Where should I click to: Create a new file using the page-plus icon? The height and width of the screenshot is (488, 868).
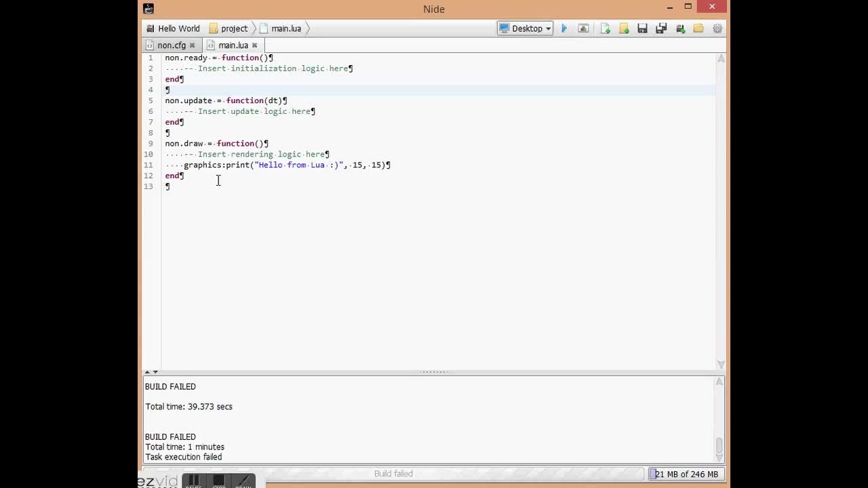tap(606, 28)
